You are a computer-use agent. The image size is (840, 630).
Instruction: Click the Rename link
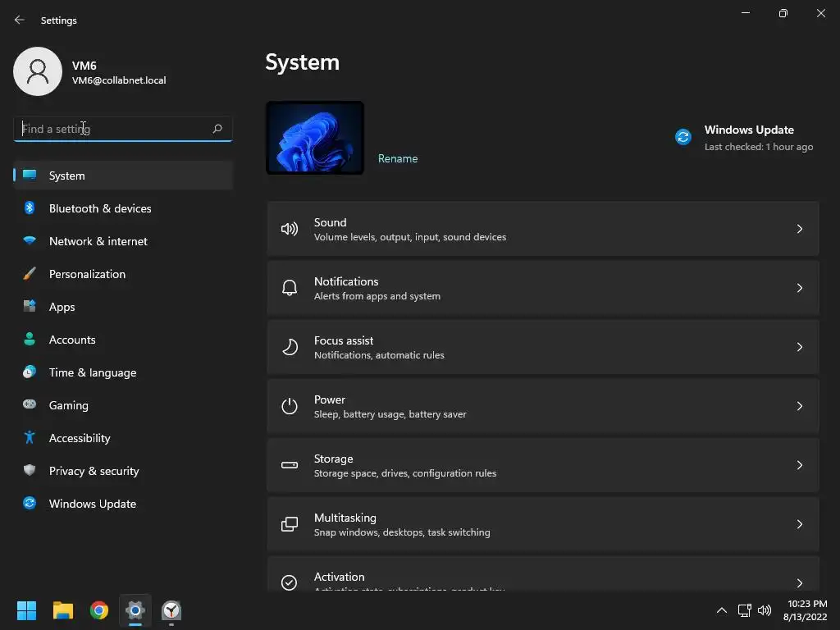pyautogui.click(x=398, y=158)
